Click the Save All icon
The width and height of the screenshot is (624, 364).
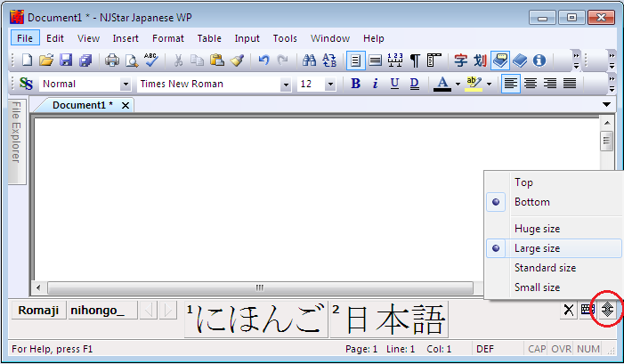85,61
